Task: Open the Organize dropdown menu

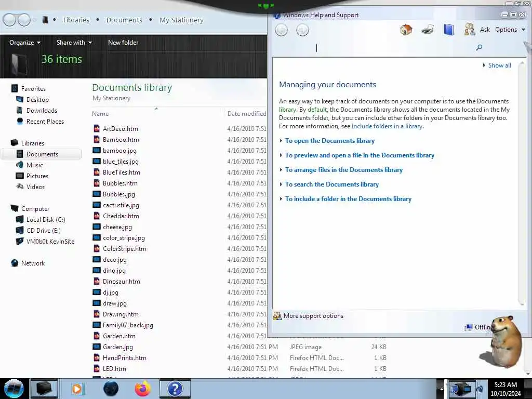Action: click(x=25, y=43)
